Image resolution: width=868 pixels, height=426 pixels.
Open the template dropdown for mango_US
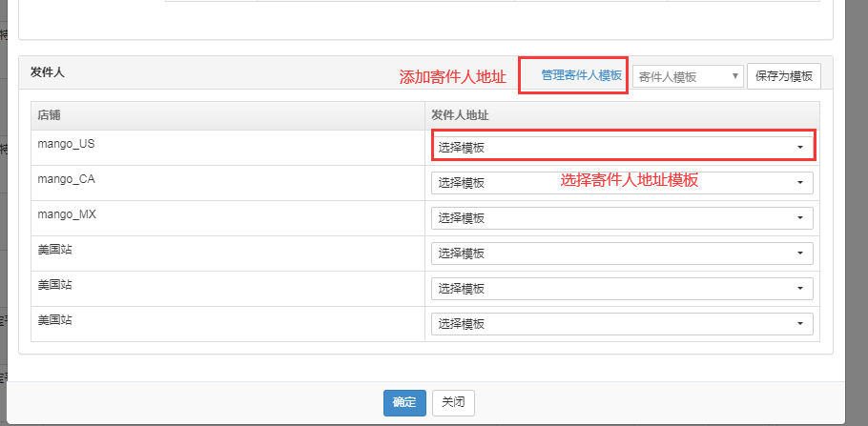click(622, 147)
